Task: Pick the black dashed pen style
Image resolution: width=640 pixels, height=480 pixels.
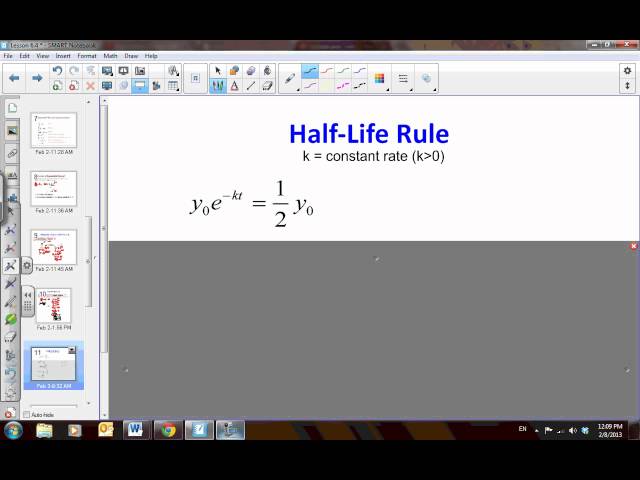Action: [360, 86]
